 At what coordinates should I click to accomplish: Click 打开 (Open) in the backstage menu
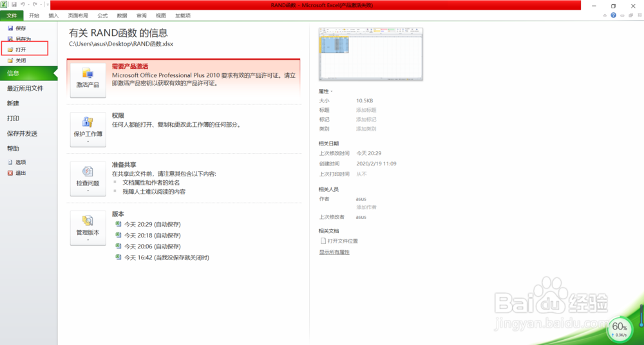click(17, 50)
